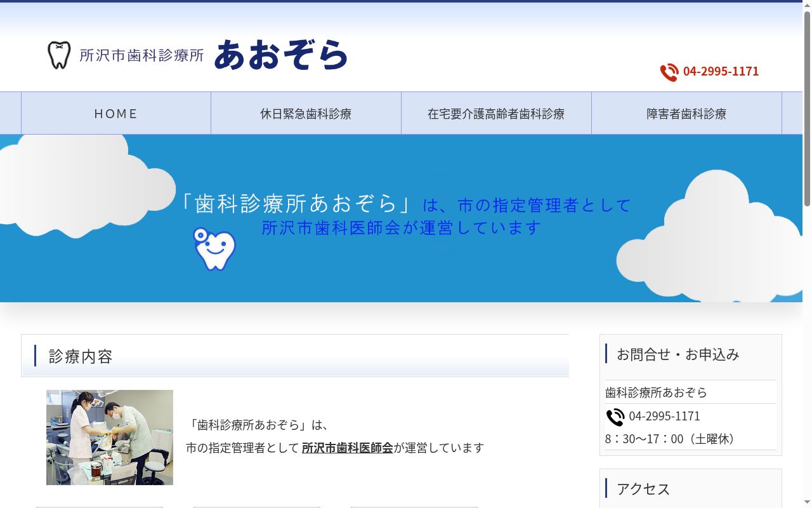Click the body text 「歯科診療所あおぞら」は、
This screenshot has height=508, width=812.
pyautogui.click(x=258, y=425)
